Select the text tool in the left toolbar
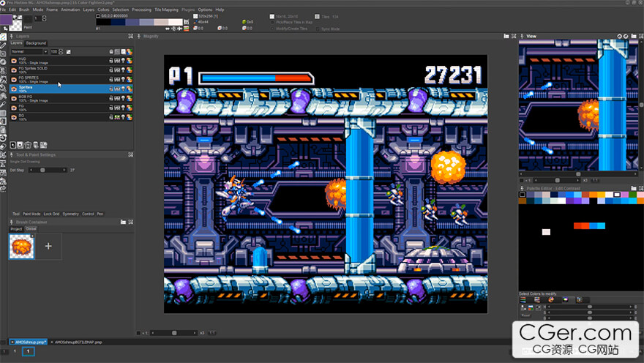 pyautogui.click(x=3, y=164)
